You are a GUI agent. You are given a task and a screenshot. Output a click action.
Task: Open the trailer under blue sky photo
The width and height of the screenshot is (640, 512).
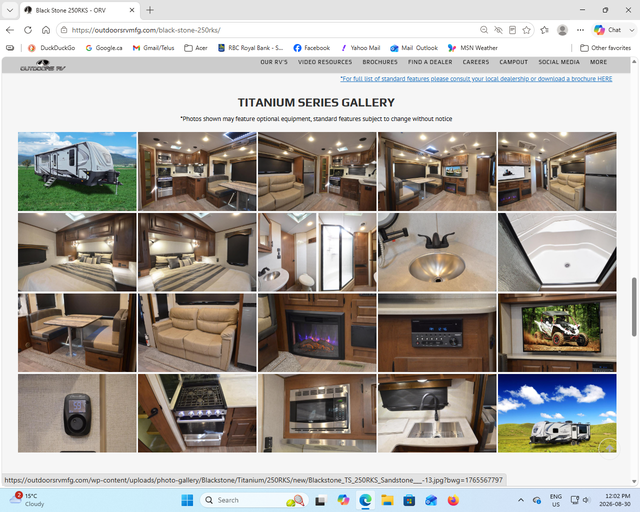pyautogui.click(x=557, y=413)
